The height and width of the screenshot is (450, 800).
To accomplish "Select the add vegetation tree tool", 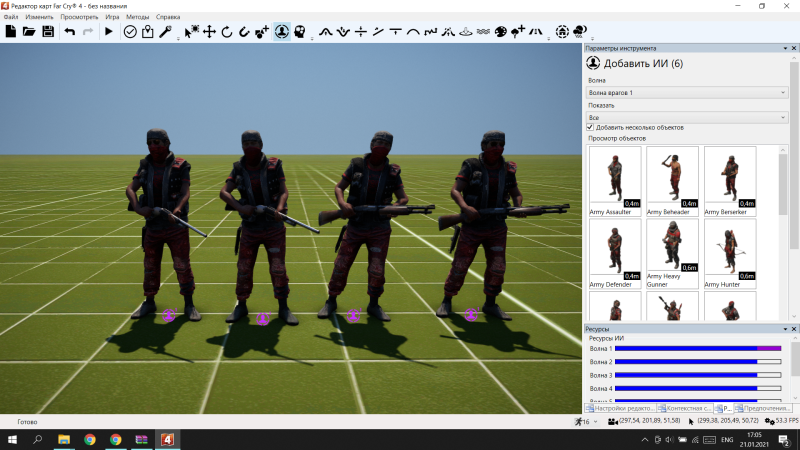I will click(x=518, y=32).
